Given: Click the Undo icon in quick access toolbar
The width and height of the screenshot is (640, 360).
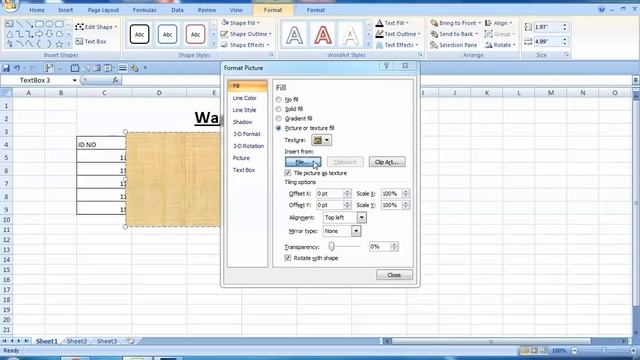Looking at the screenshot, I should pos(17,68).
